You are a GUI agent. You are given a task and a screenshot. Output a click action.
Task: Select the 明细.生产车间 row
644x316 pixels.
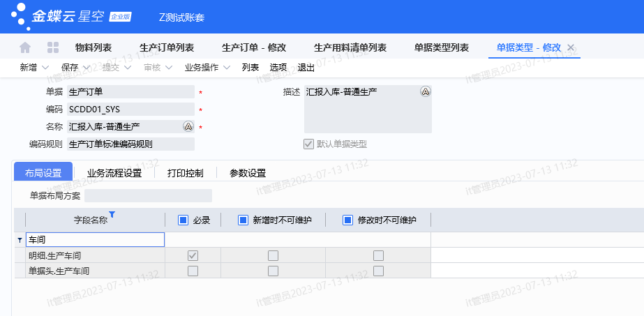222,256
